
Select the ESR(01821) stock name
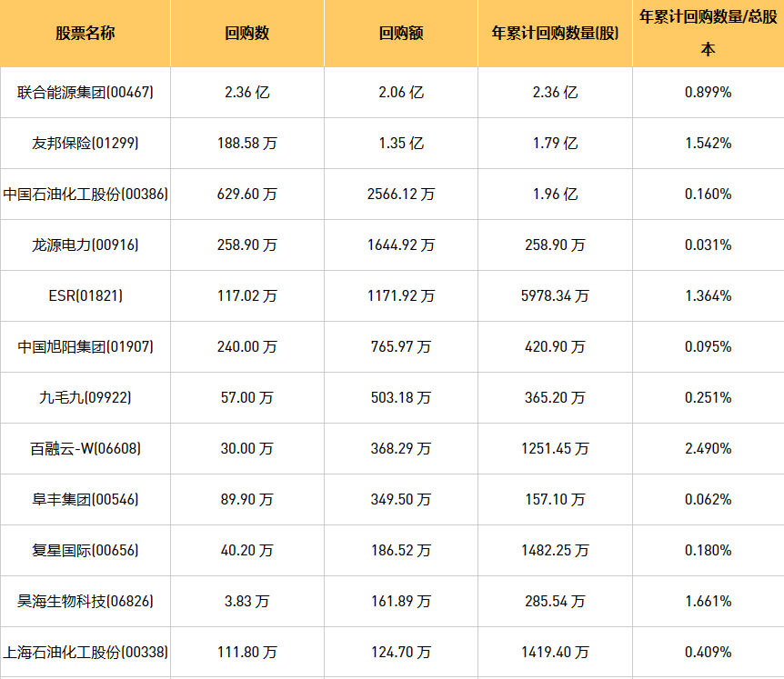[x=85, y=296]
